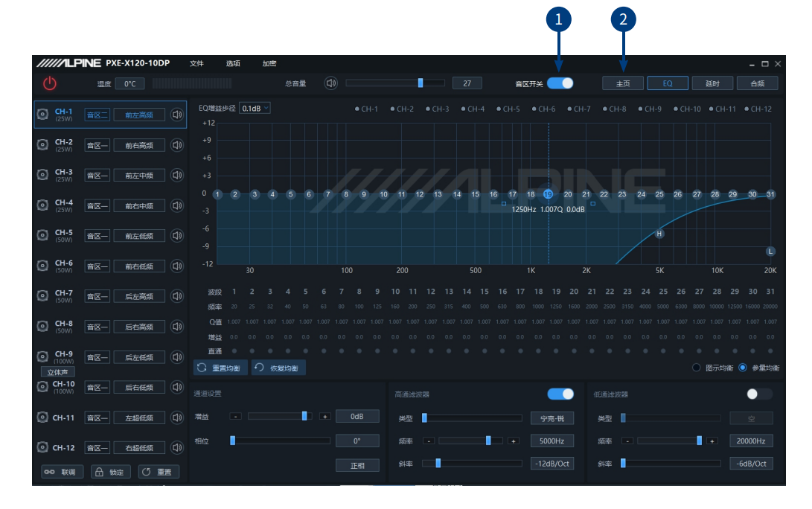Open the 加密 menu
The width and height of the screenshot is (812, 509).
269,63
